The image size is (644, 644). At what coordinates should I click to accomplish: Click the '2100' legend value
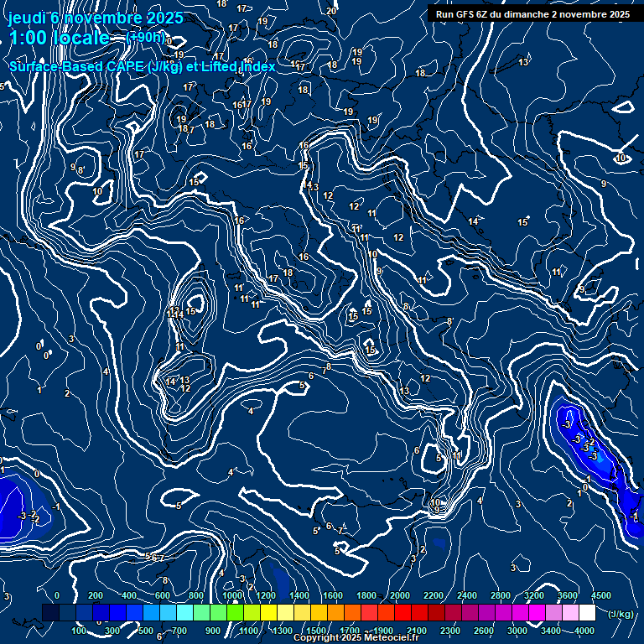click(x=417, y=631)
